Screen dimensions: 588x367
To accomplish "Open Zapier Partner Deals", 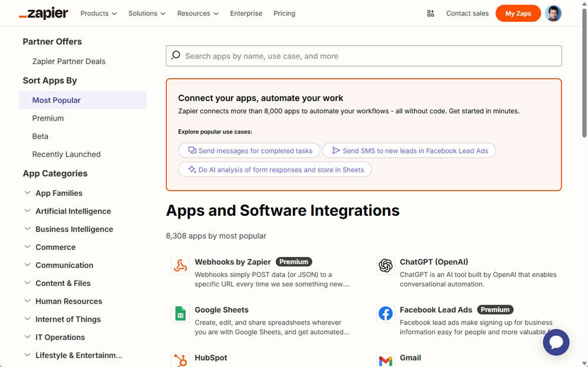I will point(69,61).
